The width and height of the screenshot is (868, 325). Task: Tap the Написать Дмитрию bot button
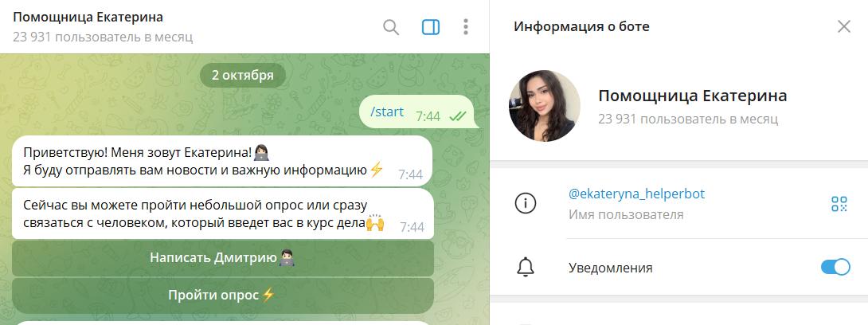pos(222,258)
